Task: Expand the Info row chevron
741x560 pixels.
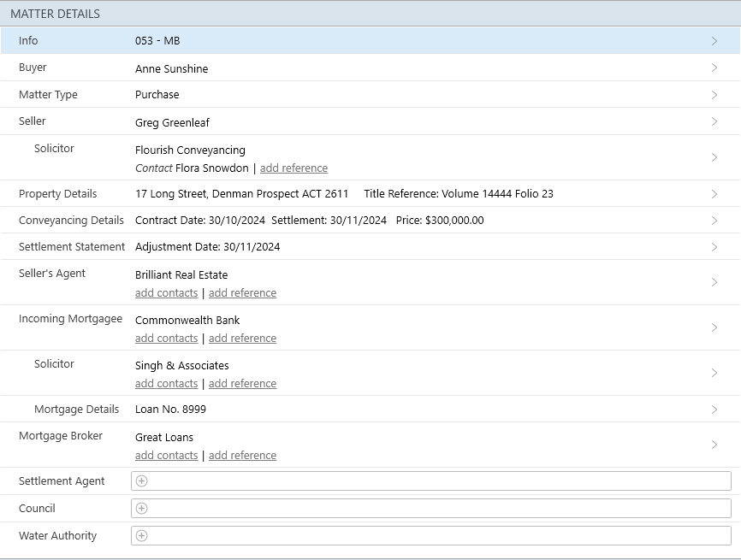Action: pos(714,41)
